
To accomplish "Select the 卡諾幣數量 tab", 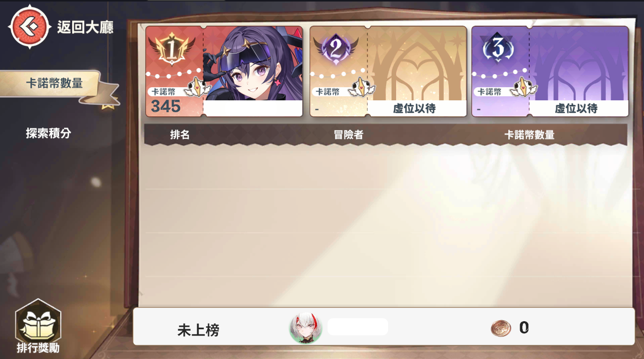I will click(x=55, y=84).
